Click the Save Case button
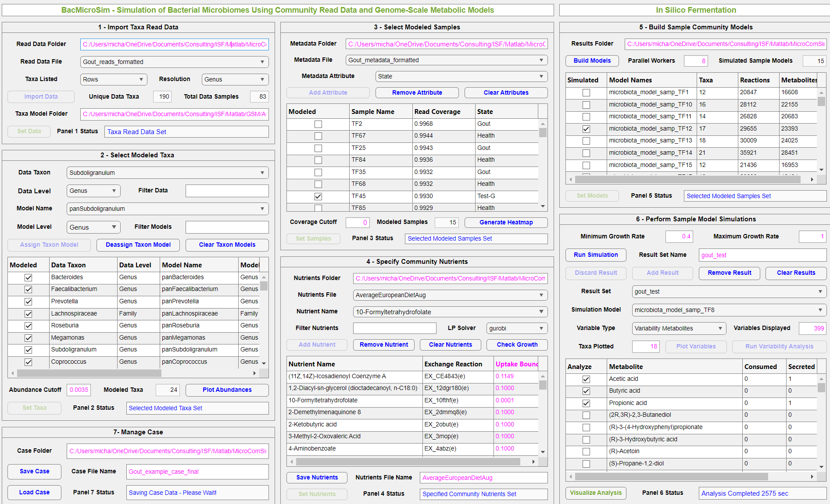Viewport: 830px width, 504px height. (34, 471)
